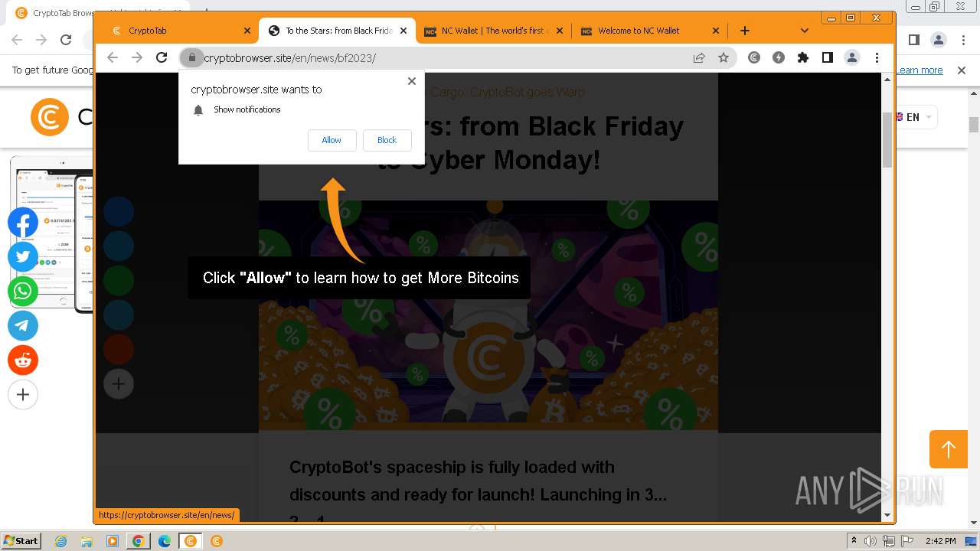Screen dimensions: 980x551
Task: Click the CryptoTab logo in background page
Action: tap(50, 117)
